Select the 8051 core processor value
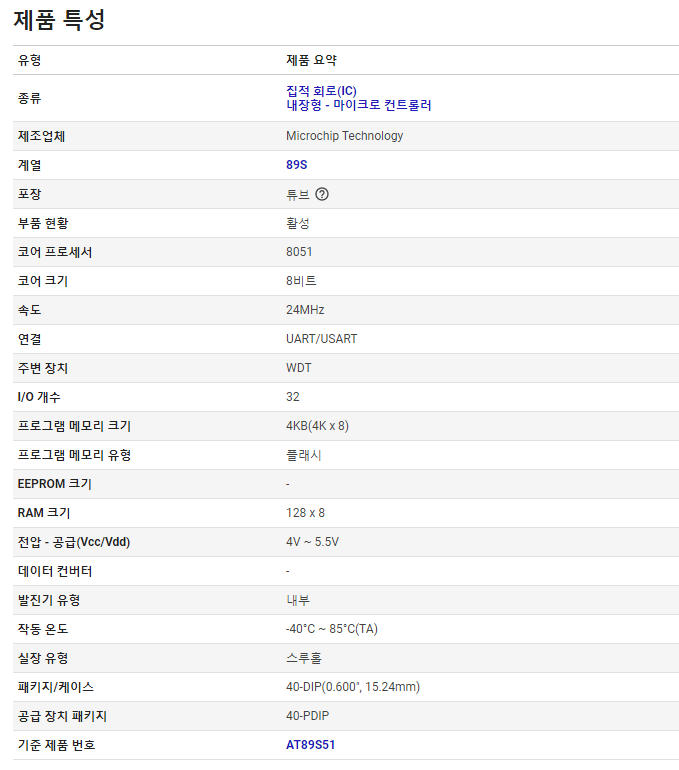 [x=299, y=252]
